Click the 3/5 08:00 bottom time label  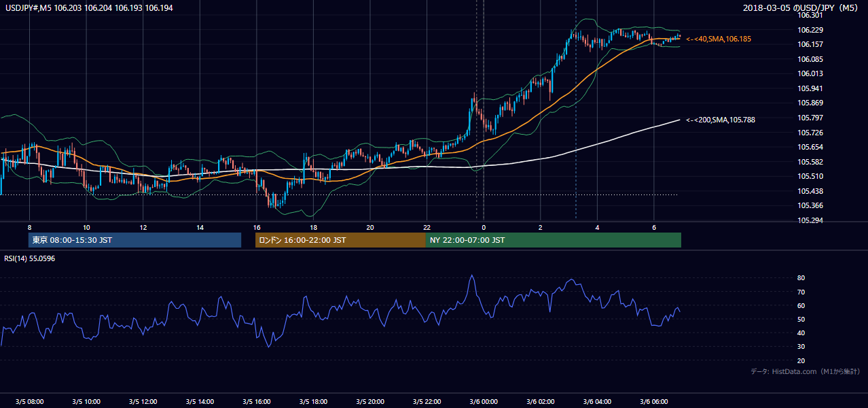coord(29,402)
